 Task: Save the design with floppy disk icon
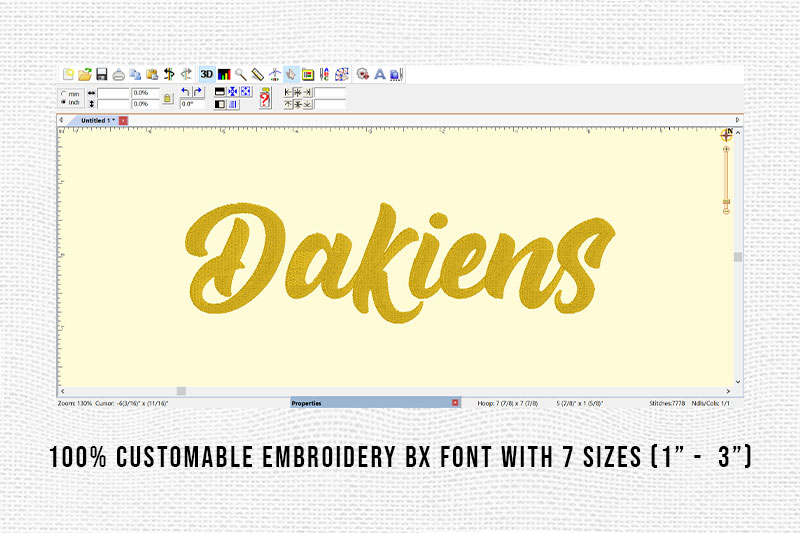(x=102, y=74)
